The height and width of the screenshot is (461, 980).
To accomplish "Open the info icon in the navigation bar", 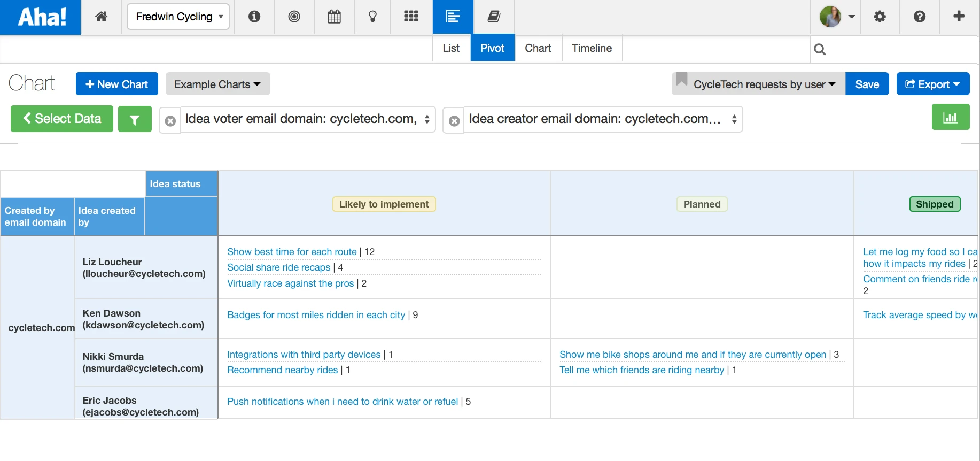I will [x=254, y=17].
